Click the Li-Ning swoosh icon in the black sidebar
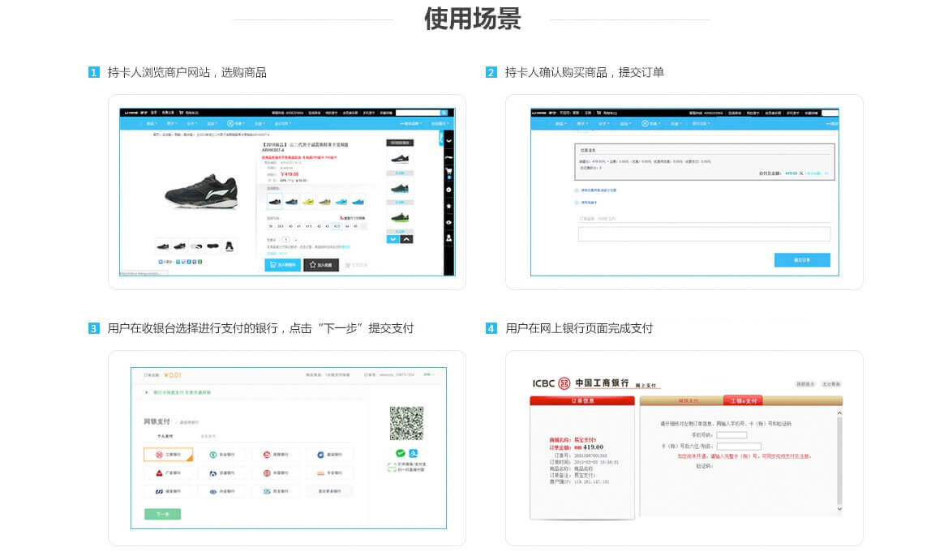 (x=448, y=157)
